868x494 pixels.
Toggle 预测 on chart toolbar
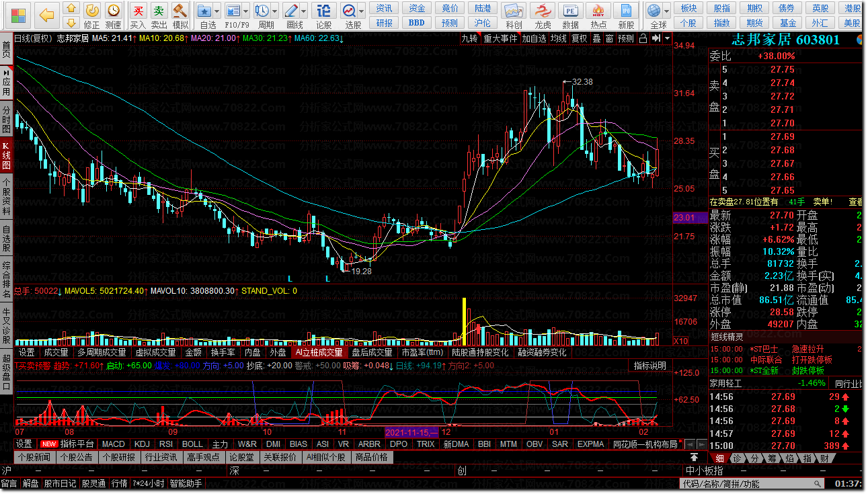point(626,38)
